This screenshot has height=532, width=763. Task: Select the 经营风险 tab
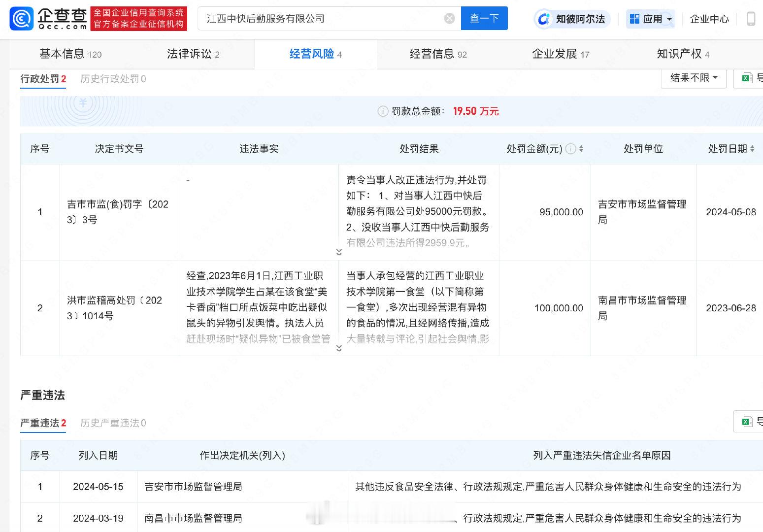tap(315, 54)
